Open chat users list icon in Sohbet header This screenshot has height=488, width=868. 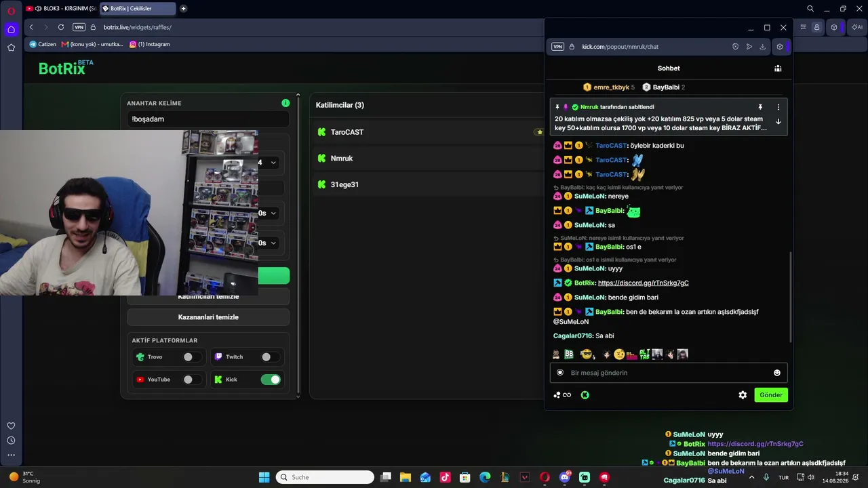(778, 68)
